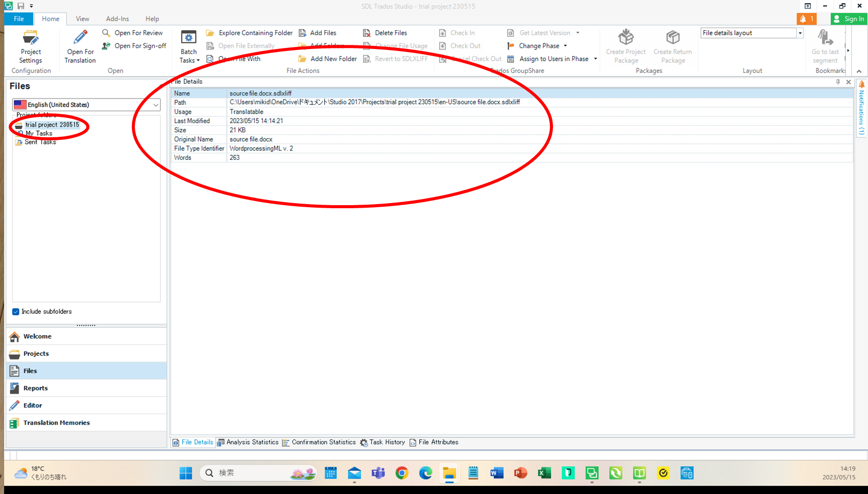The height and width of the screenshot is (494, 868).
Task: Go to the Projects view
Action: coord(86,354)
